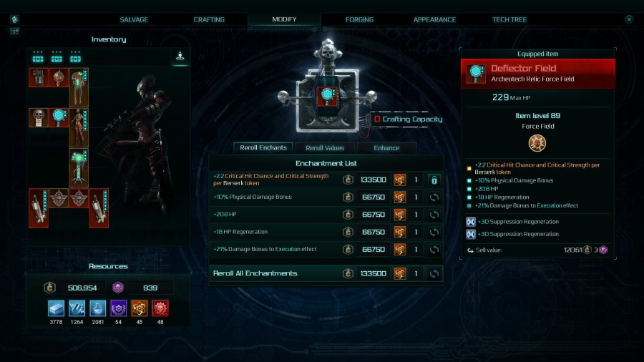The height and width of the screenshot is (362, 644).
Task: Select the Deflector Field item in inventory
Action: click(59, 117)
